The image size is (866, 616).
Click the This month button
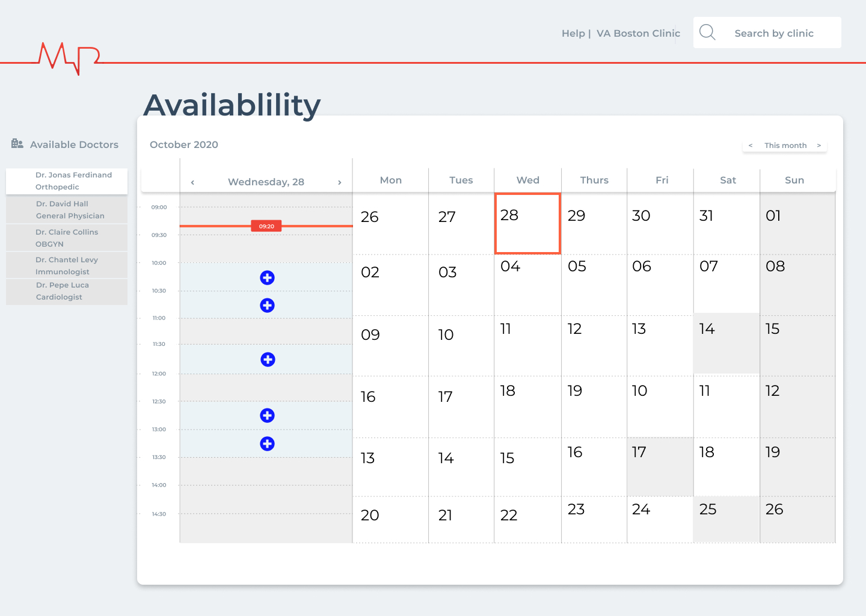785,146
